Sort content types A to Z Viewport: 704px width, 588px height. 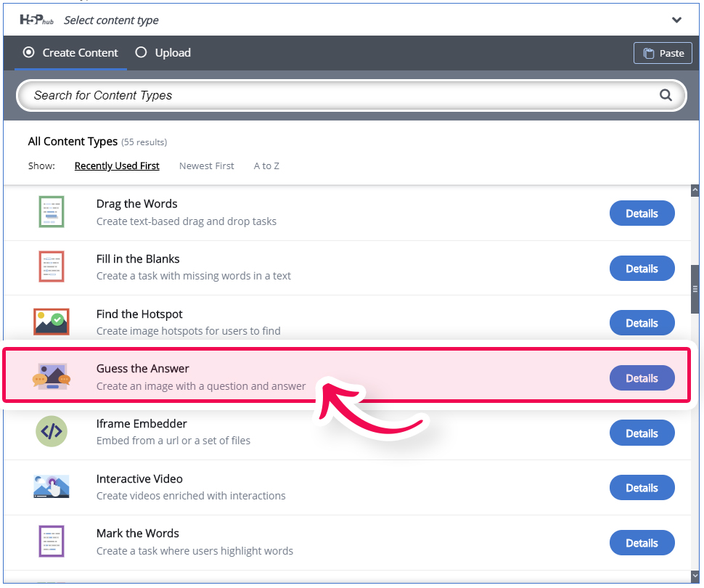click(266, 166)
